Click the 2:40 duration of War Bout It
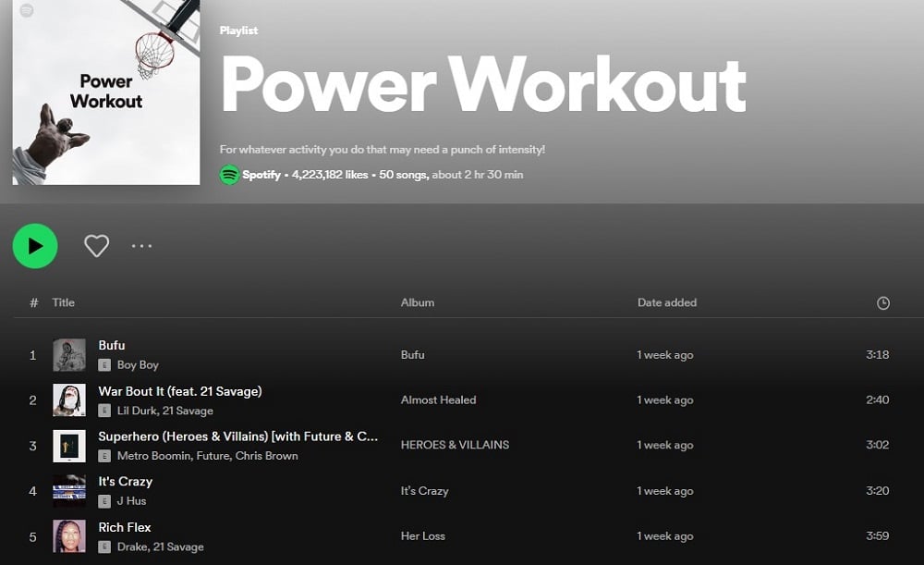 pyautogui.click(x=878, y=399)
